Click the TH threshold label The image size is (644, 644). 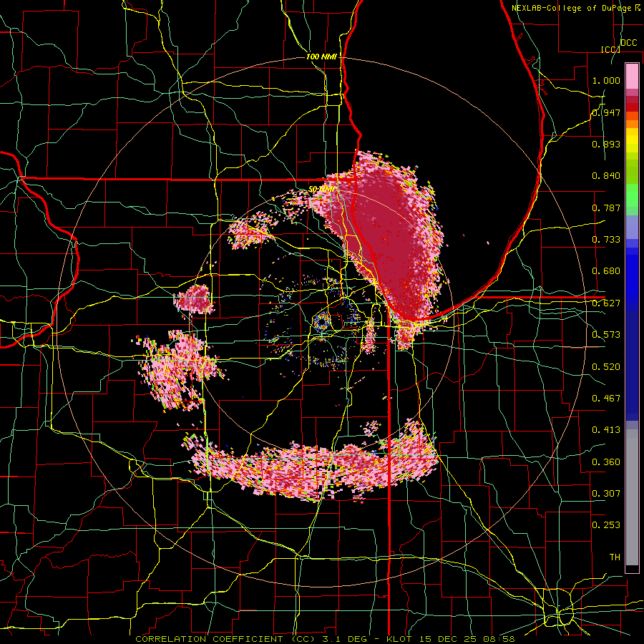[x=615, y=557]
